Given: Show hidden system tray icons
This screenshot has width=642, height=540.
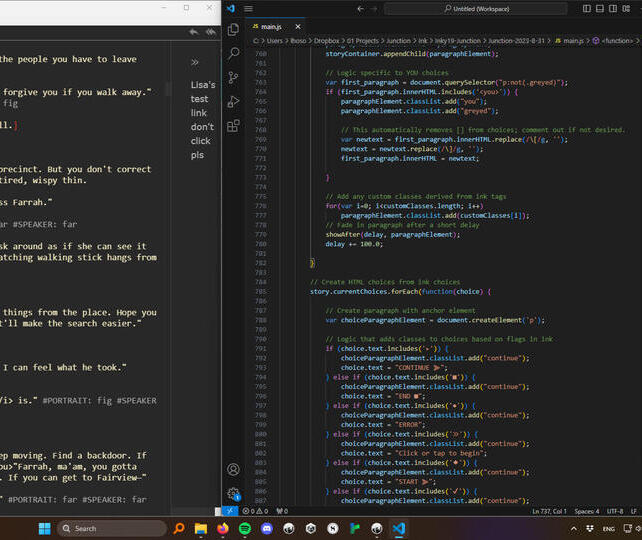Looking at the screenshot, I should (574, 528).
